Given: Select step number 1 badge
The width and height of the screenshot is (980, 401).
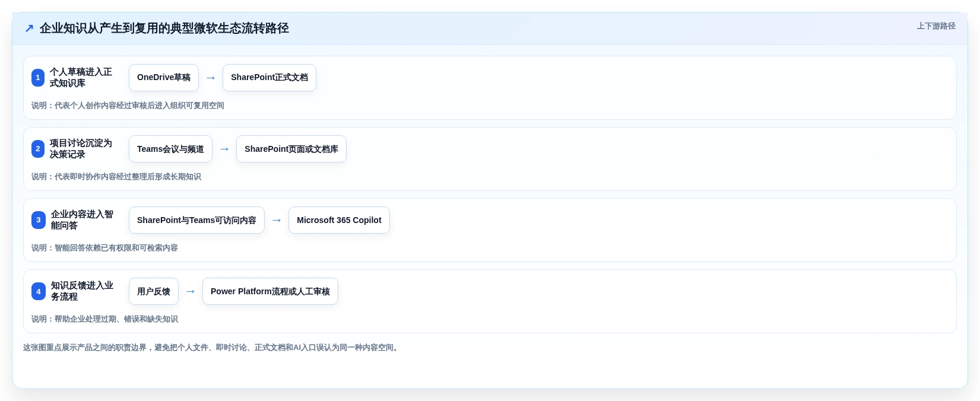Looking at the screenshot, I should coord(38,78).
